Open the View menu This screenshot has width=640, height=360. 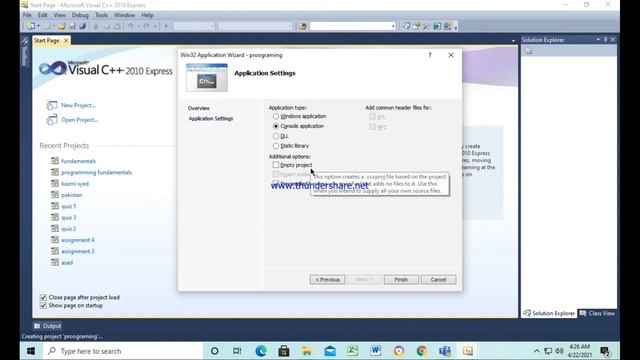coord(60,15)
